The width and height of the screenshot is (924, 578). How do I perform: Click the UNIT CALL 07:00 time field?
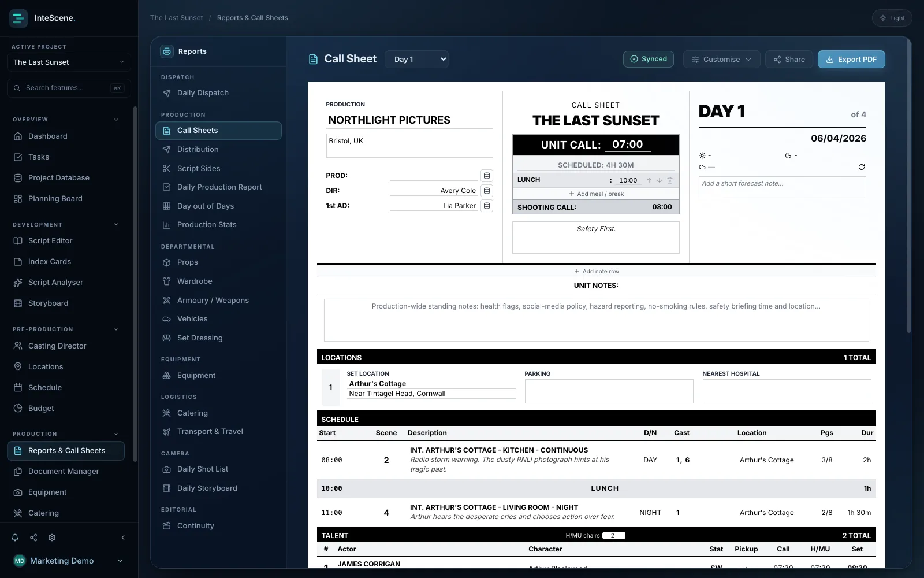(x=627, y=145)
